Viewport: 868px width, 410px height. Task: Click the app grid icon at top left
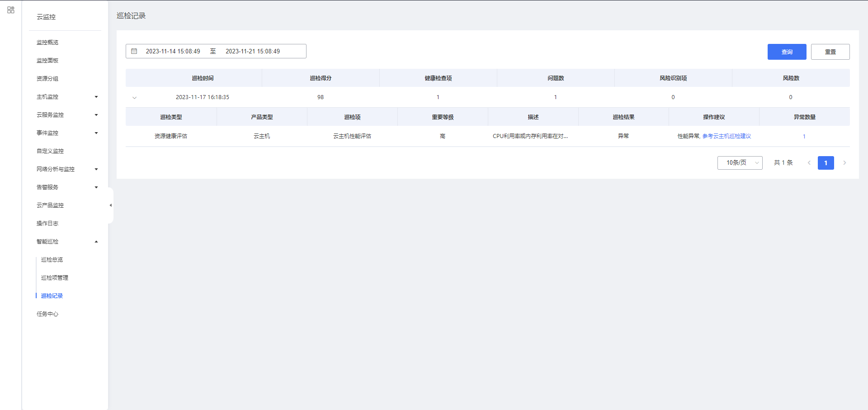[11, 10]
